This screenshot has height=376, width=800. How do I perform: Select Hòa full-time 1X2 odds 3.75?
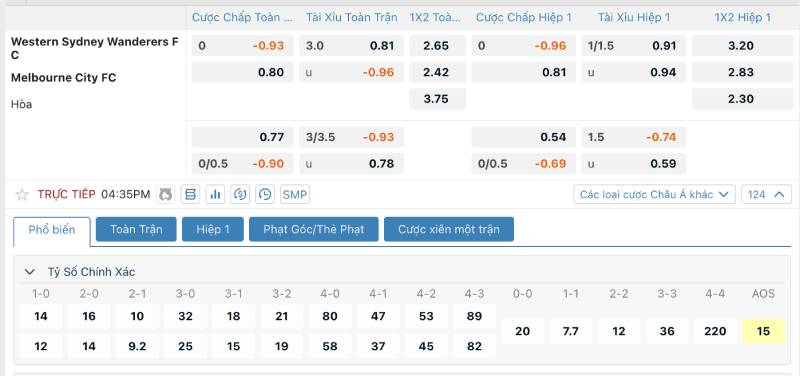pos(437,99)
